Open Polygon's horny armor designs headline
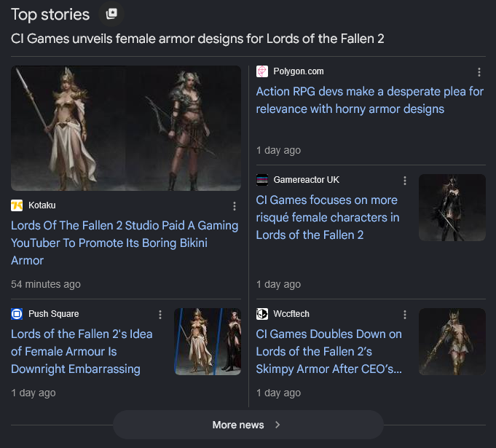 tap(370, 101)
